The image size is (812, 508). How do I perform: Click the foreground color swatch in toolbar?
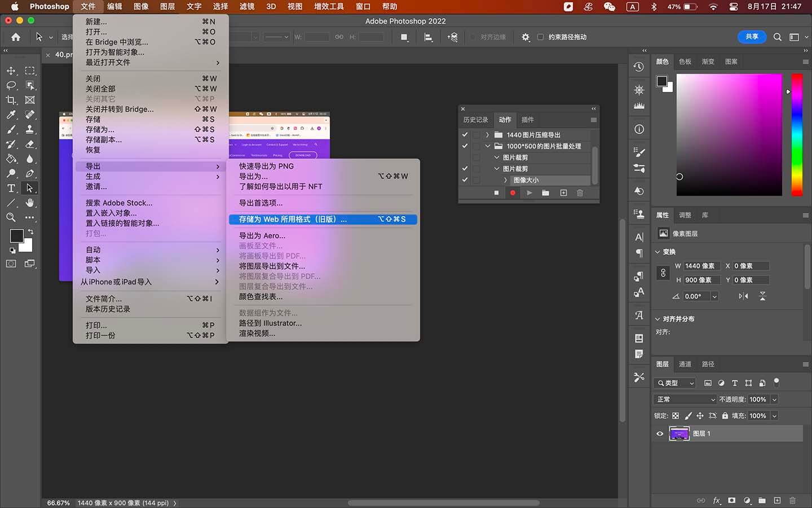pyautogui.click(x=16, y=236)
